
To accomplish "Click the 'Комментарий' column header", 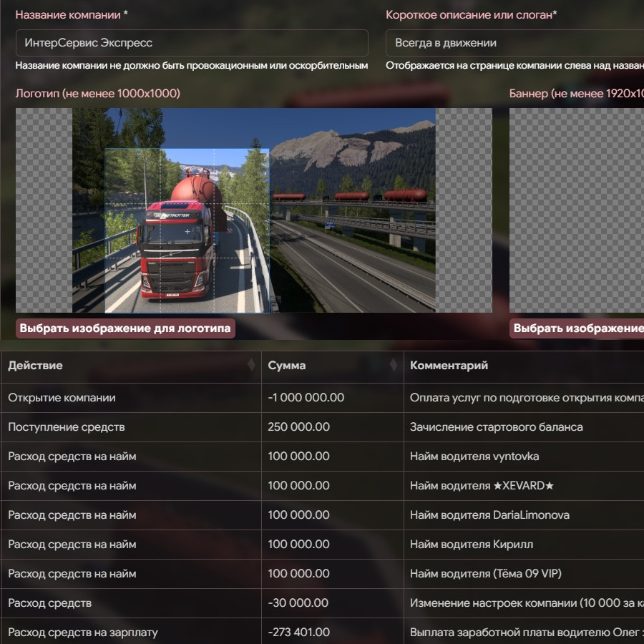I will tap(449, 365).
